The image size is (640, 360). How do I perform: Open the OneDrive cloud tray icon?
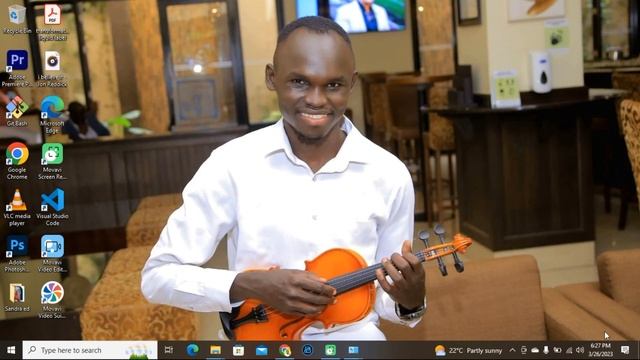[x=535, y=350]
